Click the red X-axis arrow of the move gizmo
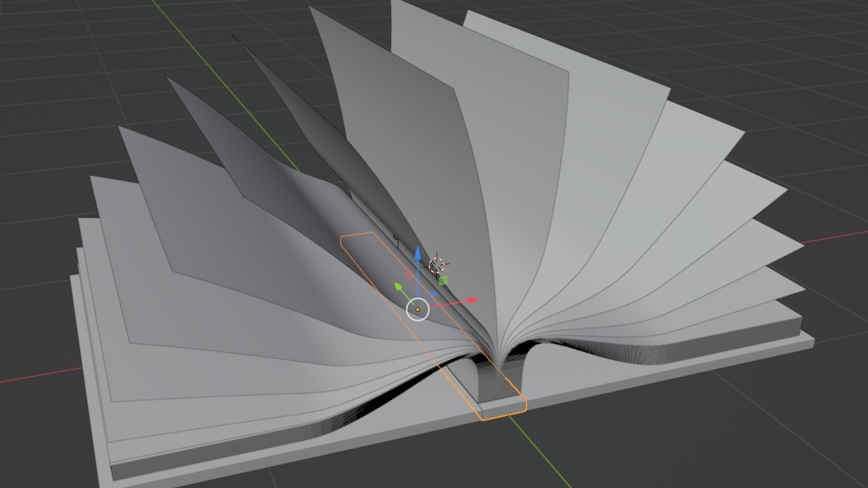 coord(472,301)
